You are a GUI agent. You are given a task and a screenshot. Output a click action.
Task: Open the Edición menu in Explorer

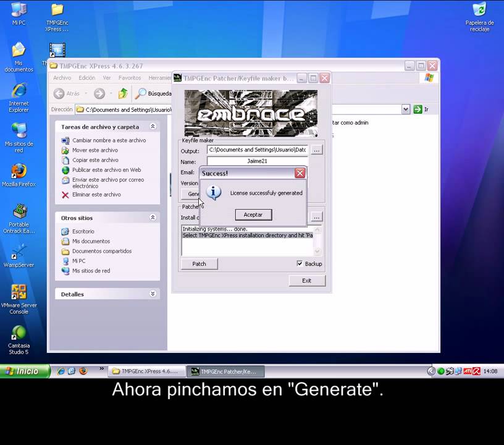pyautogui.click(x=87, y=78)
